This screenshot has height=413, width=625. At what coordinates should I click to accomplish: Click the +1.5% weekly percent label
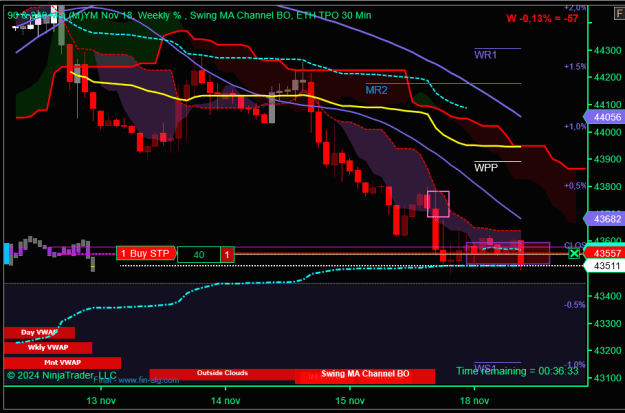[x=575, y=67]
